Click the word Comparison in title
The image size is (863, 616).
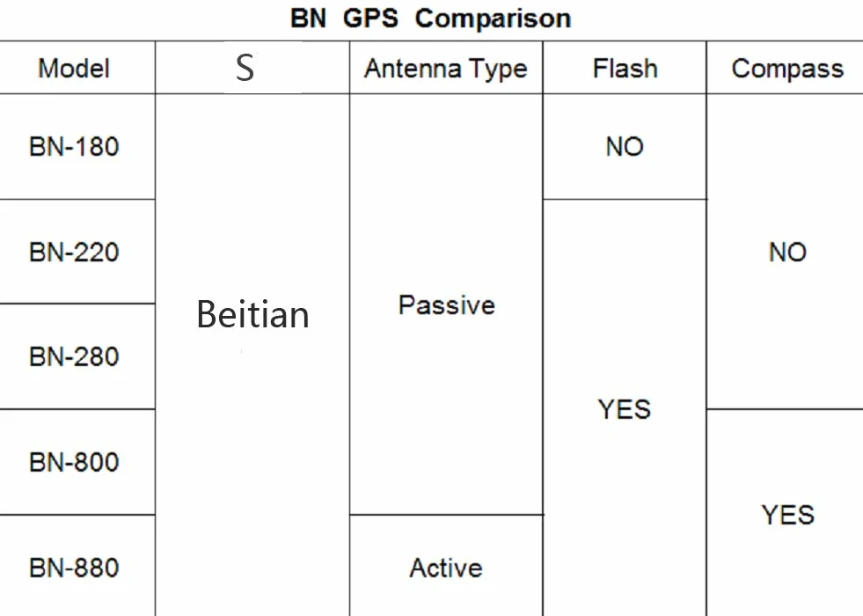click(x=494, y=18)
